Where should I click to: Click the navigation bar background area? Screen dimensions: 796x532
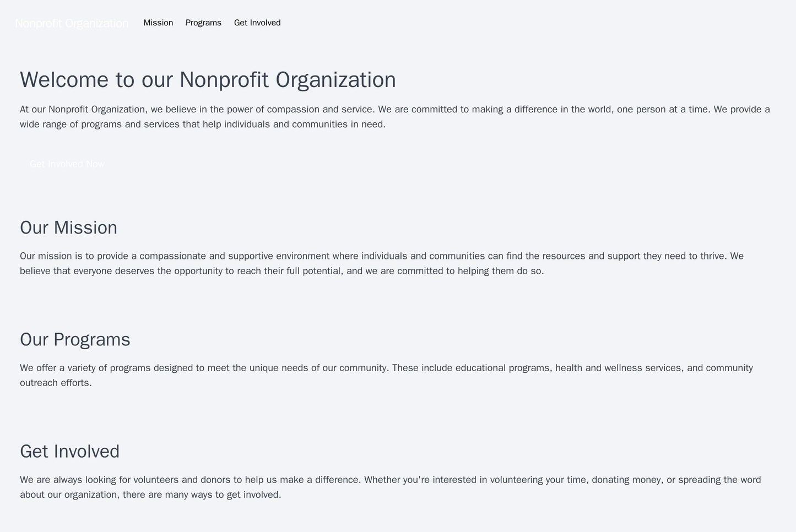coord(496,23)
